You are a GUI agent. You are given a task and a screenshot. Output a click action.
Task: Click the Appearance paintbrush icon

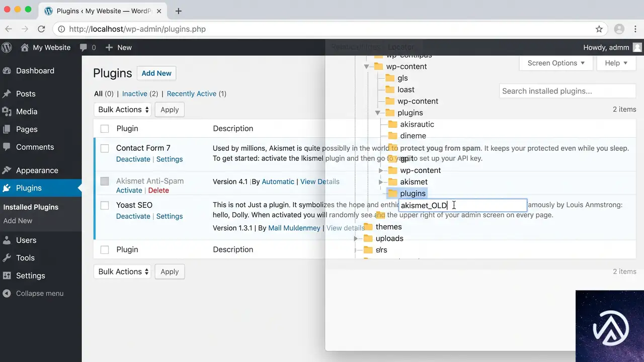[x=7, y=170]
